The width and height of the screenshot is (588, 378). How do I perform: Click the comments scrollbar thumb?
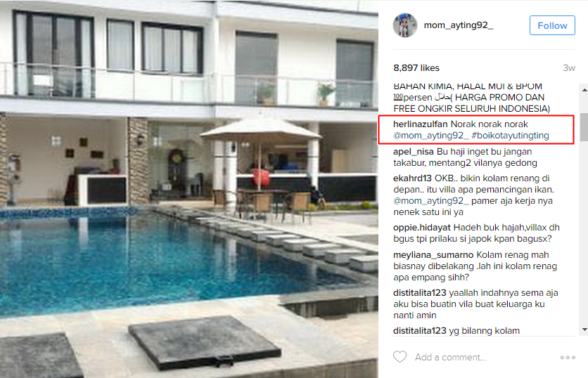click(584, 127)
